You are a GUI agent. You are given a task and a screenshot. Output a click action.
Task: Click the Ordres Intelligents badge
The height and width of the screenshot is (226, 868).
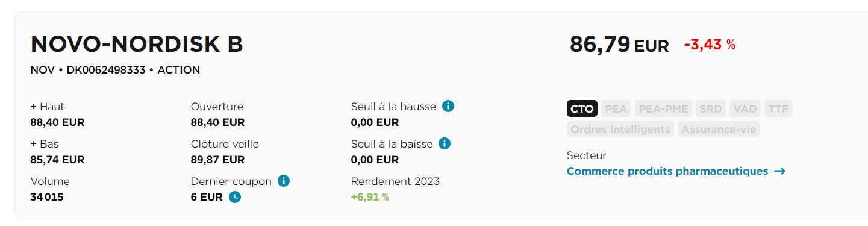pos(620,129)
